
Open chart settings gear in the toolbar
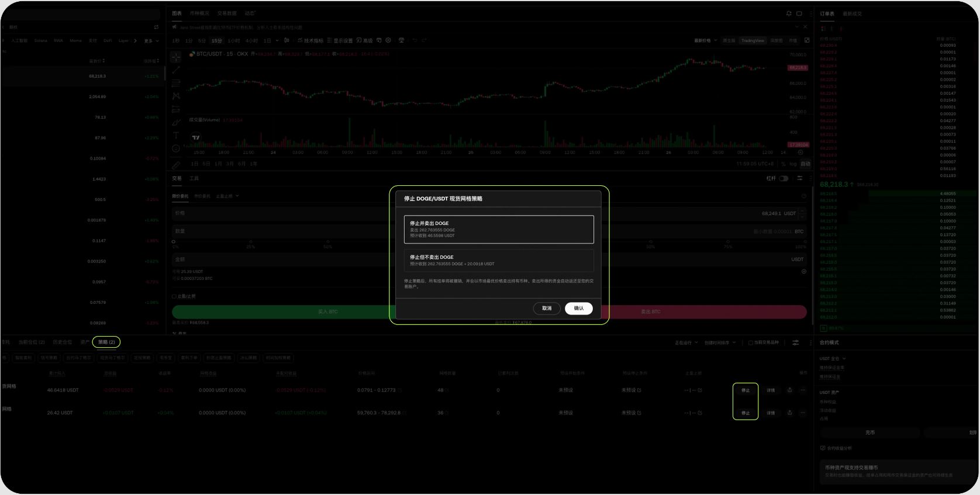388,40
